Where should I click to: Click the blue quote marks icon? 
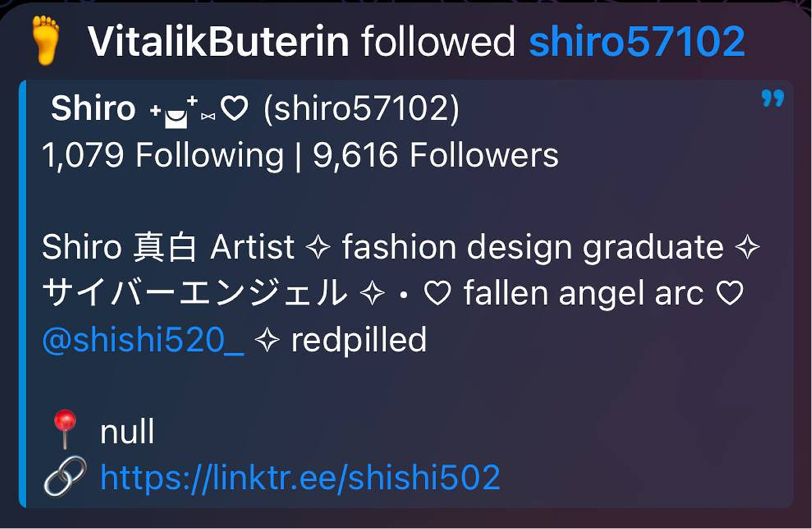(773, 100)
